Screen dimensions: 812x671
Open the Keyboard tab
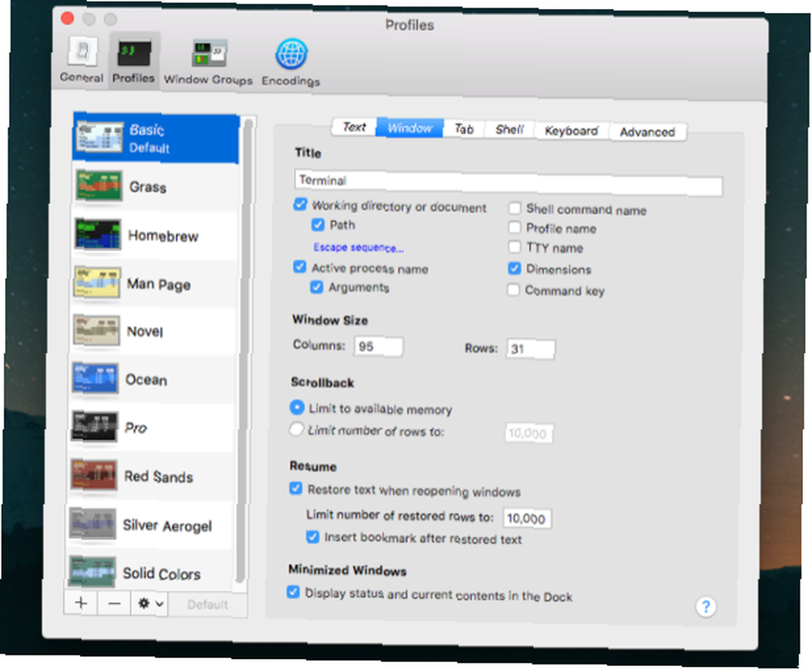[x=571, y=131]
